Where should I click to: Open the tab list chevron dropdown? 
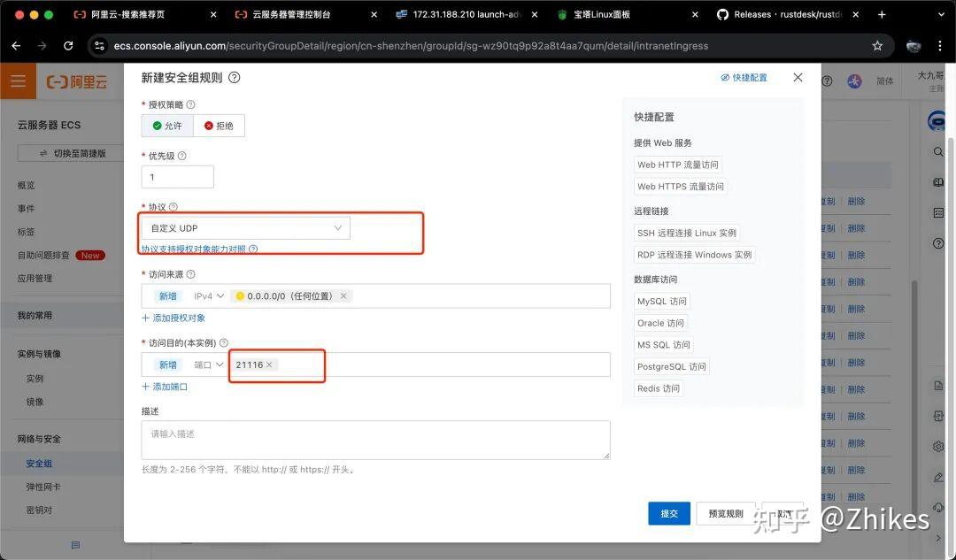[941, 14]
